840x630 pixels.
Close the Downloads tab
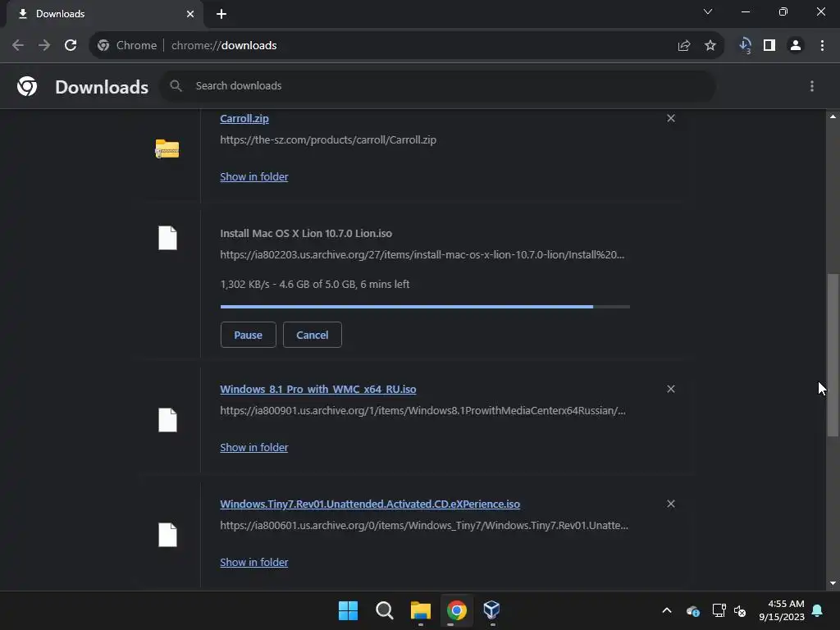pos(190,14)
